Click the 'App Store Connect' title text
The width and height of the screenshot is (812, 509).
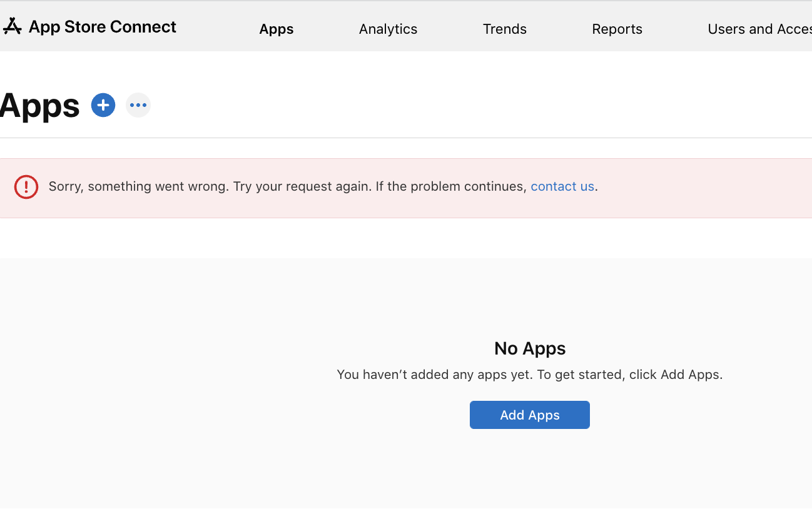103,27
